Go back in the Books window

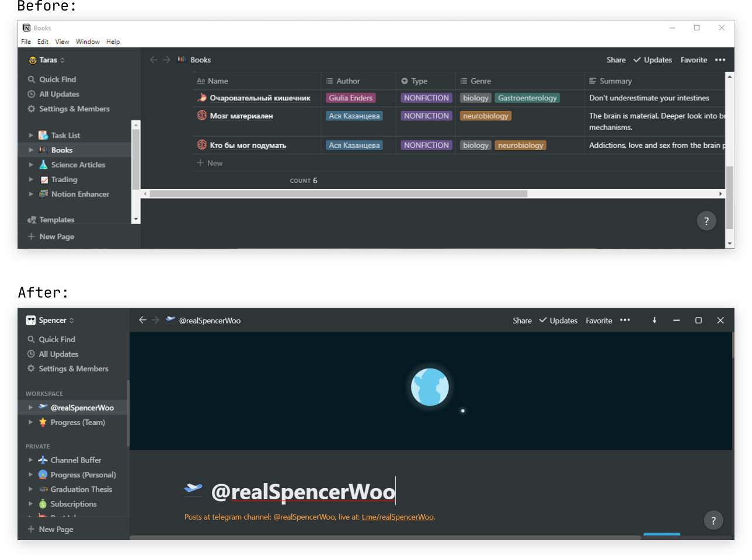coord(154,60)
